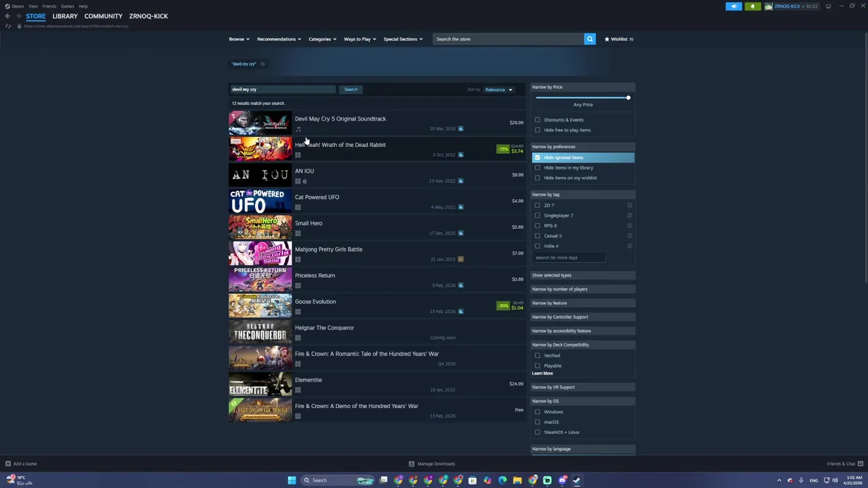868x488 pixels.
Task: Check the SteamOS + Linux filter
Action: [538, 432]
